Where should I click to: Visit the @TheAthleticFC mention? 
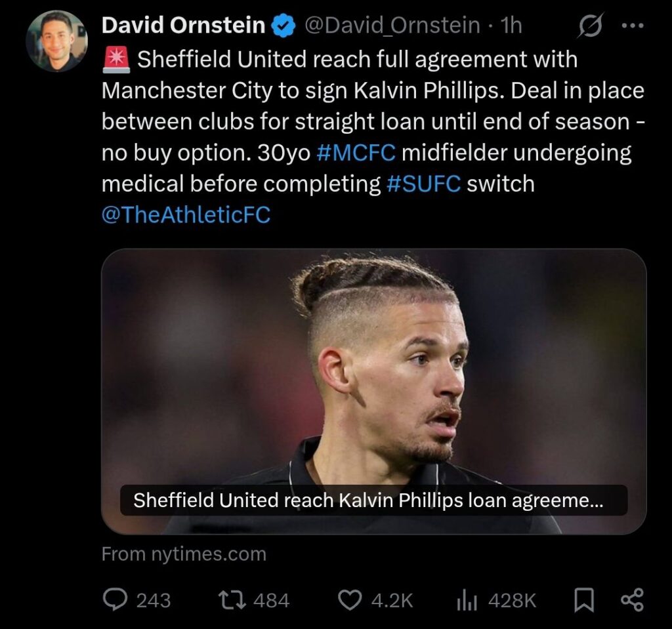click(186, 215)
